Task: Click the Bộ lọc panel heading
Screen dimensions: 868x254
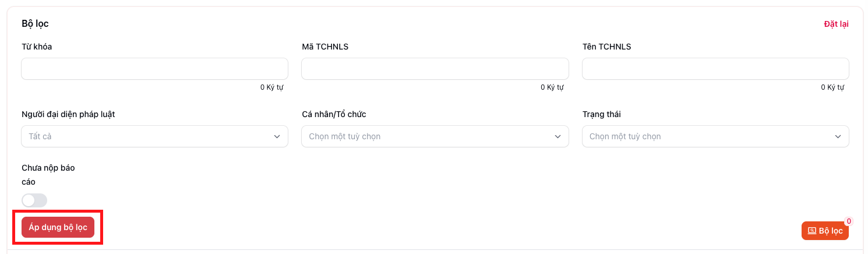Action: (x=35, y=24)
